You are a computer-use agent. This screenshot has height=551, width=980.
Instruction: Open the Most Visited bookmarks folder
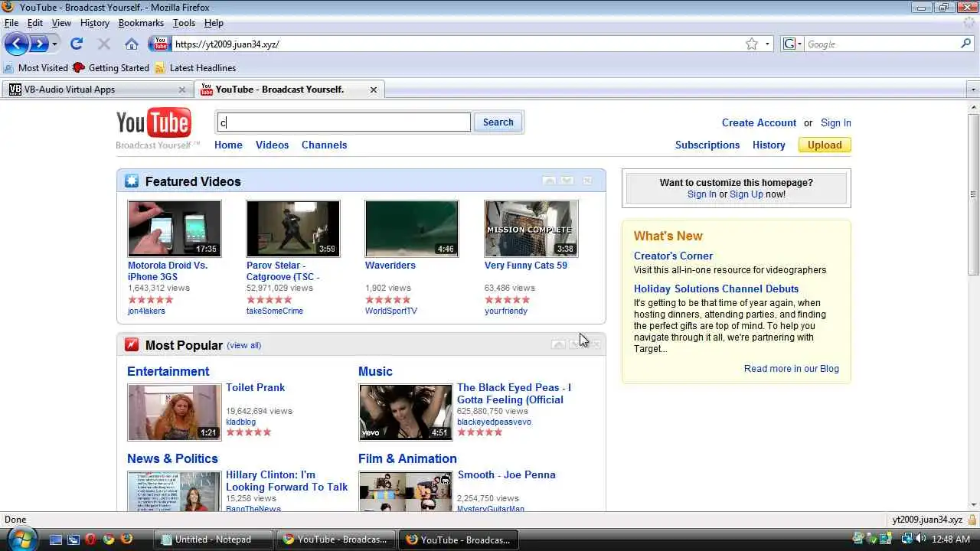(36, 67)
